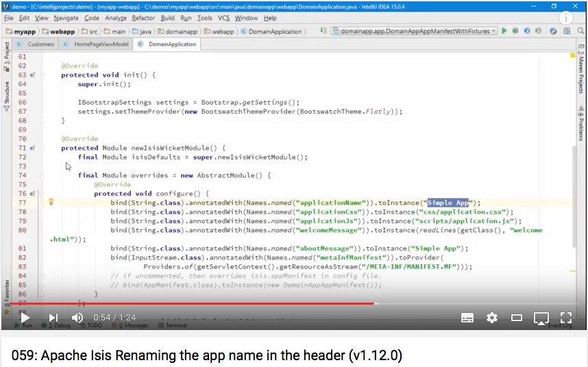This screenshot has width=588, height=367.
Task: Open the Tools menu
Action: 205,18
